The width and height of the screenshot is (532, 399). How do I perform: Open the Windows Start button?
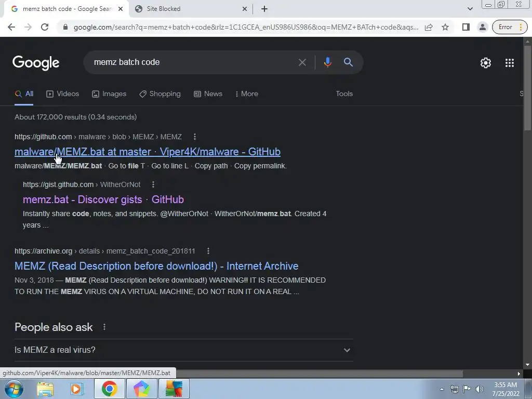pyautogui.click(x=14, y=389)
